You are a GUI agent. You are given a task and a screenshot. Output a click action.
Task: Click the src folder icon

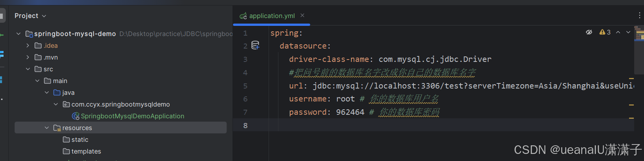(38, 69)
